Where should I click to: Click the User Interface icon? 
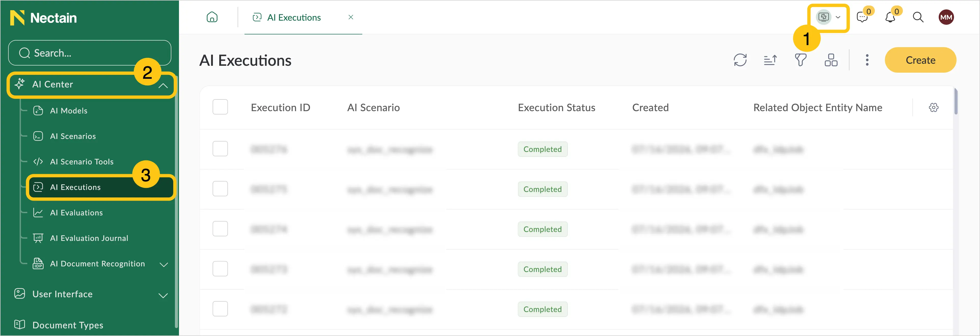pyautogui.click(x=20, y=294)
